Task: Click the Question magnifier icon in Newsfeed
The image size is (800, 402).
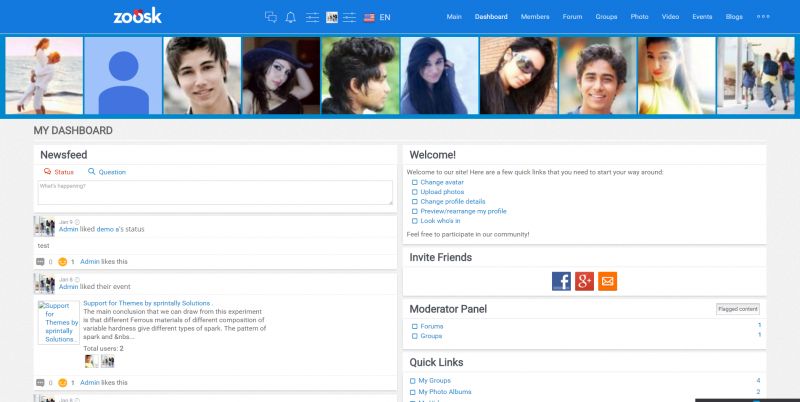Action: click(x=91, y=172)
